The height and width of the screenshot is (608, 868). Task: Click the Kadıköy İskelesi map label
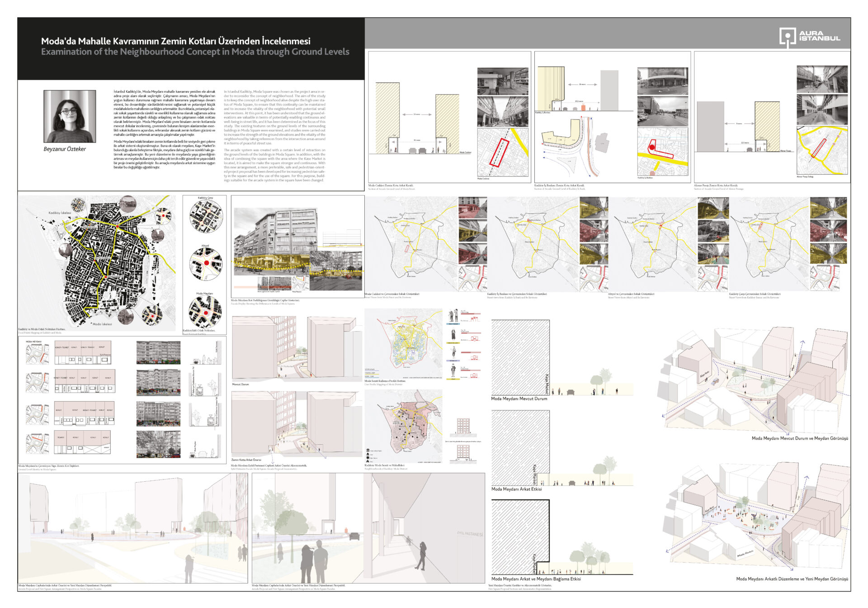click(60, 213)
